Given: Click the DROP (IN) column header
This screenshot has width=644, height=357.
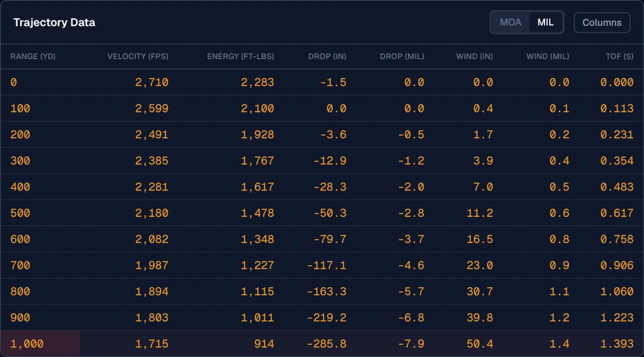Looking at the screenshot, I should [327, 56].
